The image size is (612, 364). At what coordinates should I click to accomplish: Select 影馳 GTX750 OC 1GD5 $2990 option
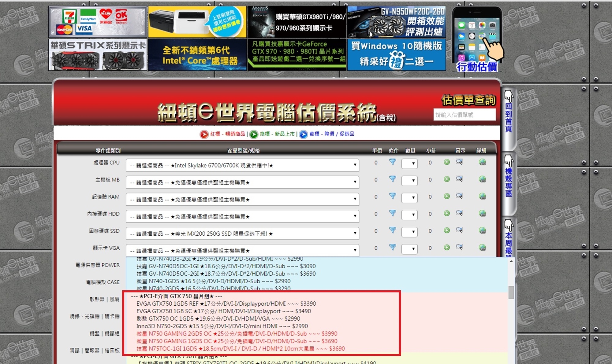(x=218, y=318)
